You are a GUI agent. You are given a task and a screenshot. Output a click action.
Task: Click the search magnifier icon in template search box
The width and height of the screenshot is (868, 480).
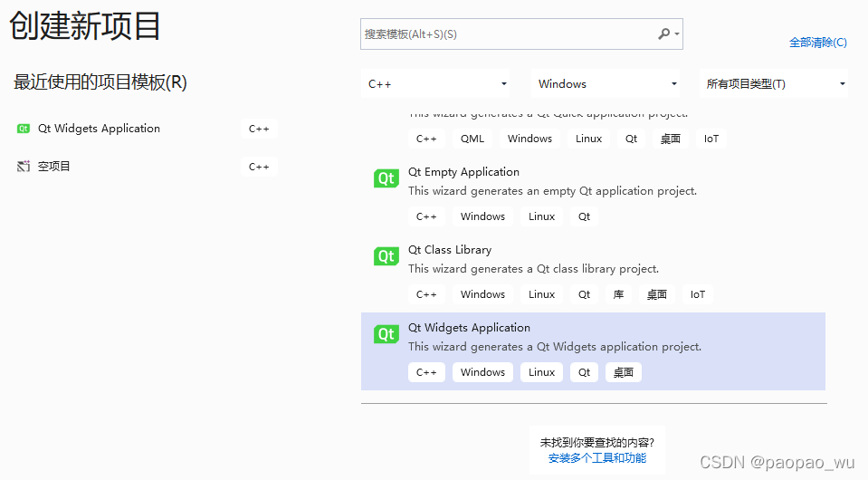pos(663,34)
